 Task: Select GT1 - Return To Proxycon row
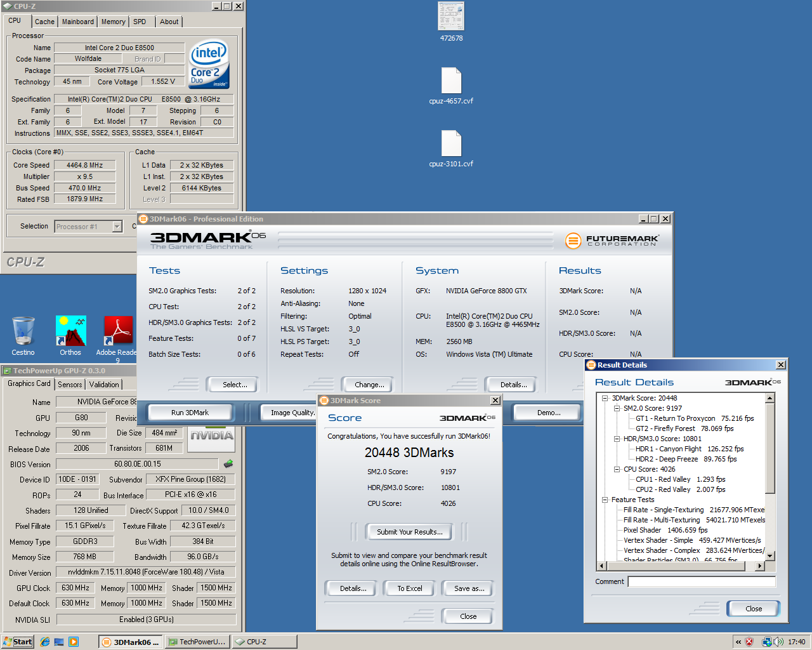coord(695,418)
